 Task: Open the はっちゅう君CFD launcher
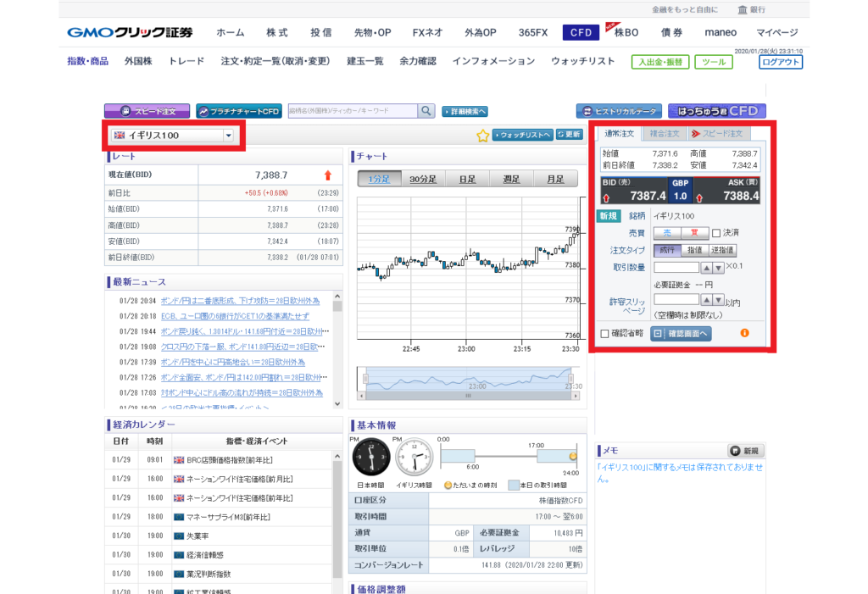click(717, 111)
